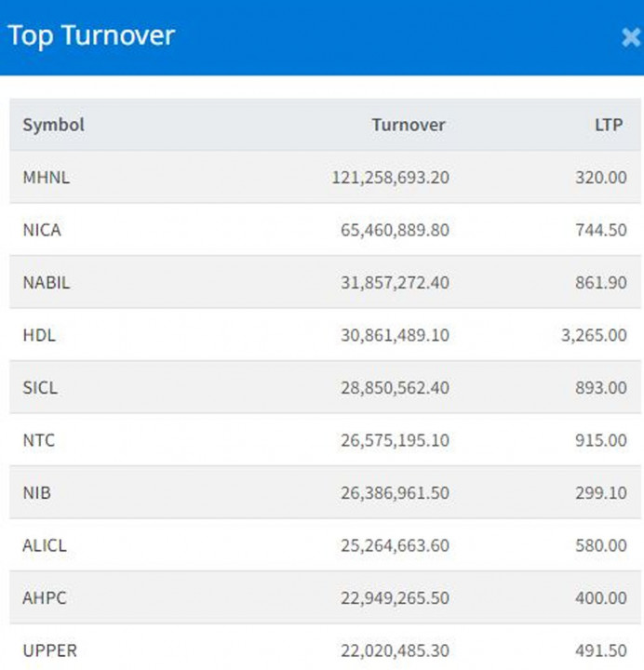The image size is (644, 670).
Task: Open the NTC symbol
Action: click(38, 440)
